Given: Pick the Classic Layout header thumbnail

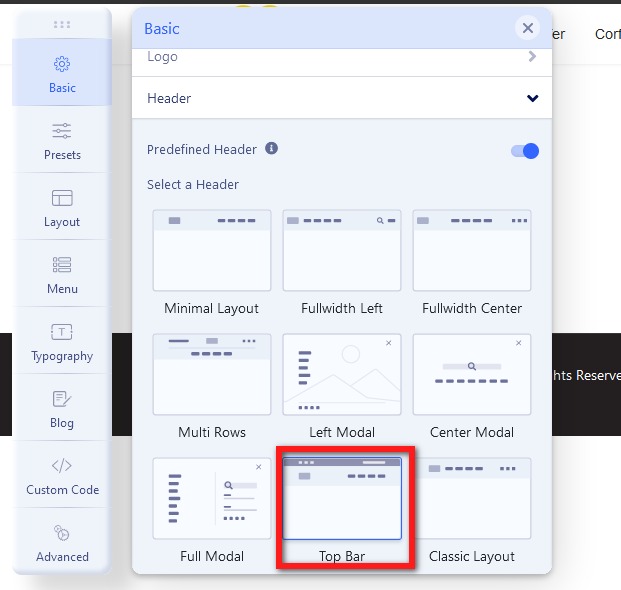Looking at the screenshot, I should click(x=472, y=498).
